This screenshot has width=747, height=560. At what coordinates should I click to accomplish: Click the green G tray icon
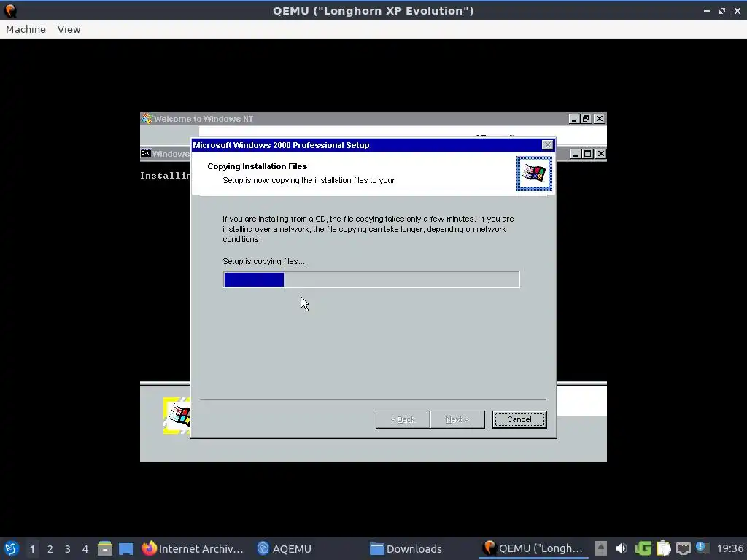(x=643, y=548)
